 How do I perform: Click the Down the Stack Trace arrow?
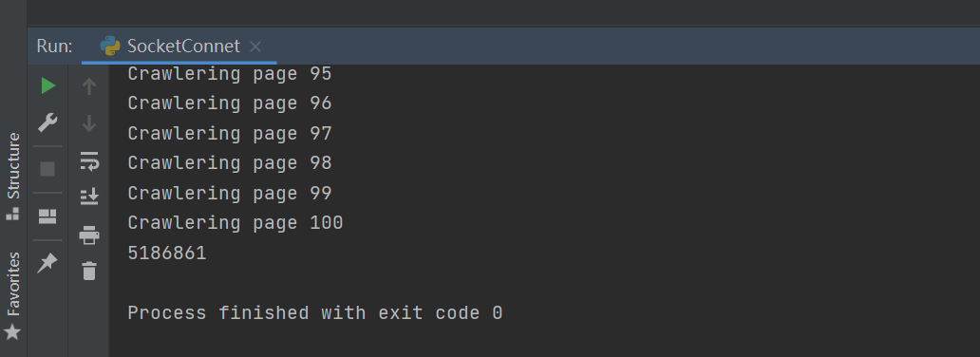pos(89,123)
